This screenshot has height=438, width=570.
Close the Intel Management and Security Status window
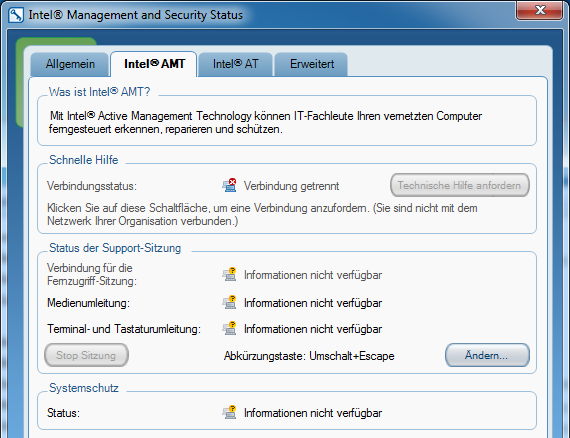(539, 10)
